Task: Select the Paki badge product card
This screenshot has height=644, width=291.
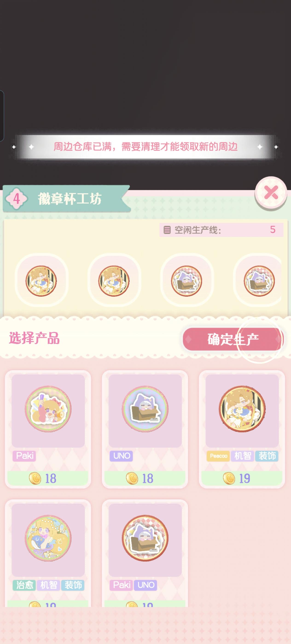Action: coord(48,429)
